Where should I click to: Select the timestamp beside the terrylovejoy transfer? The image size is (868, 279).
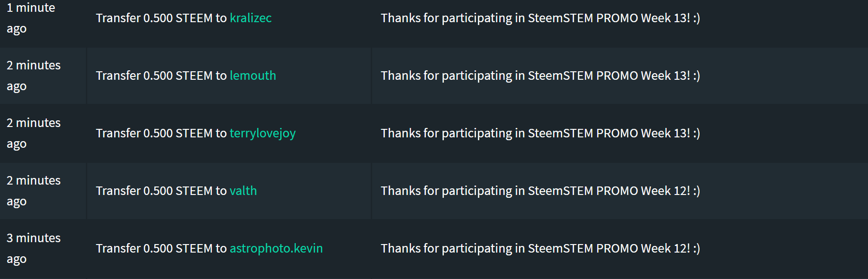pos(33,133)
